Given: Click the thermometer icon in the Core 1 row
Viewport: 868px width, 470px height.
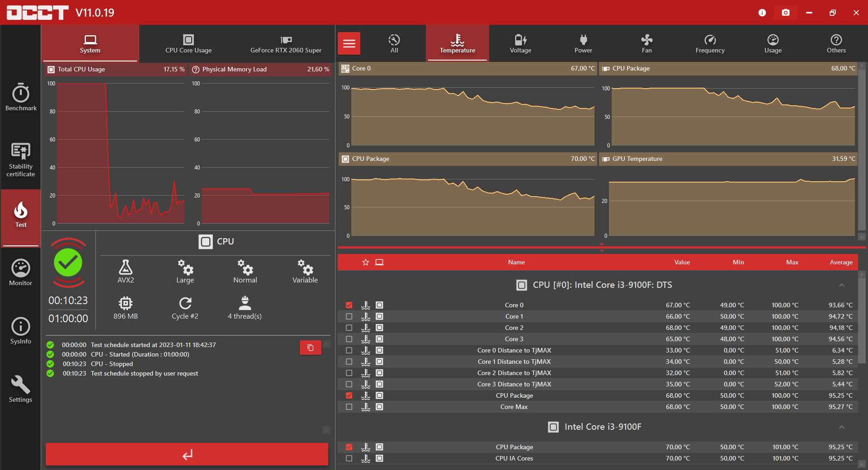Looking at the screenshot, I should [366, 316].
